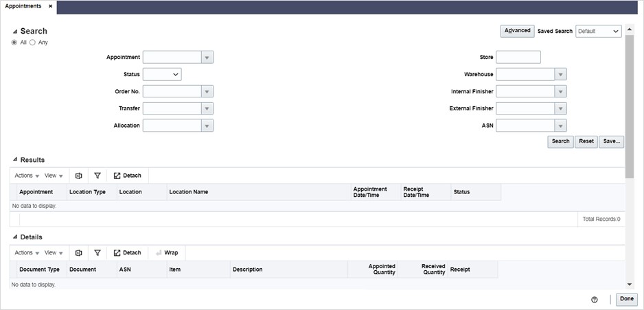The height and width of the screenshot is (310, 644).
Task: Open the External Finisher dropdown arrow
Action: [561, 108]
